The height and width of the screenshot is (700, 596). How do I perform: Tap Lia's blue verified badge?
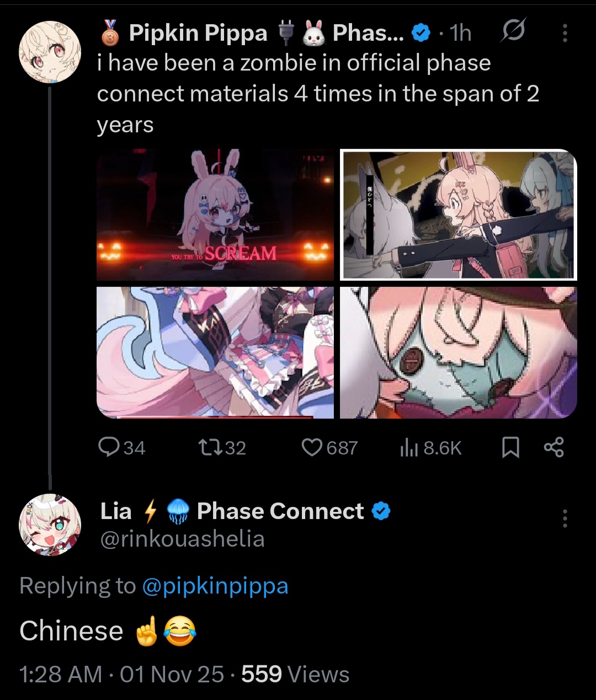[381, 511]
